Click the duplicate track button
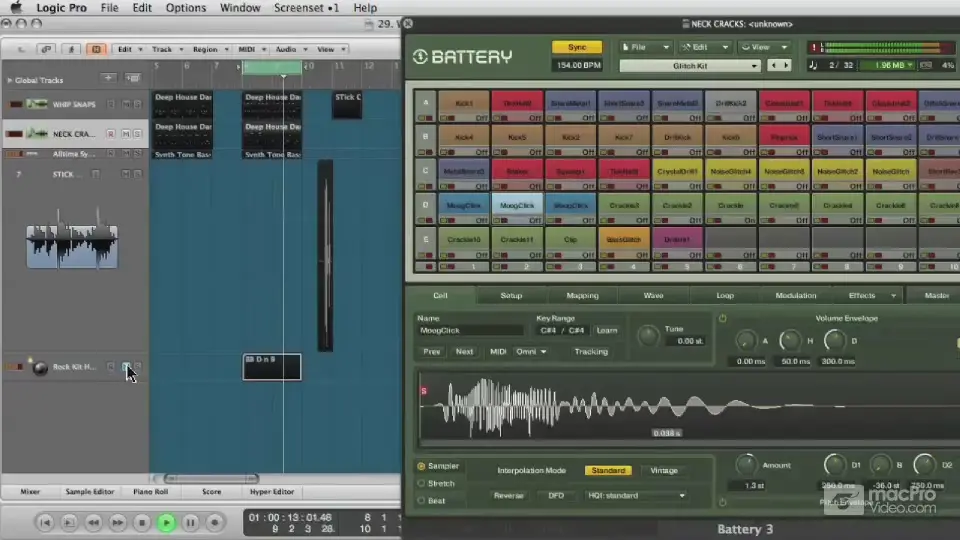Viewport: 960px width, 540px height. click(x=132, y=78)
